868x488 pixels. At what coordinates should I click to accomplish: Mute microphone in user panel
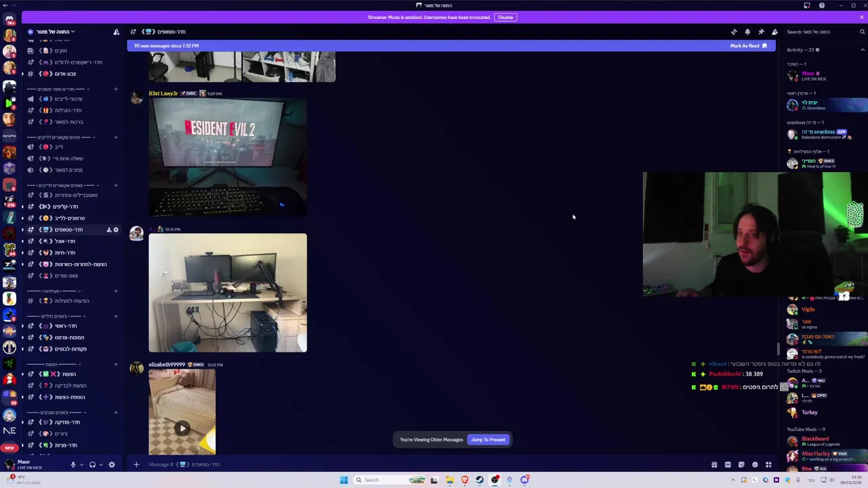[x=73, y=465]
